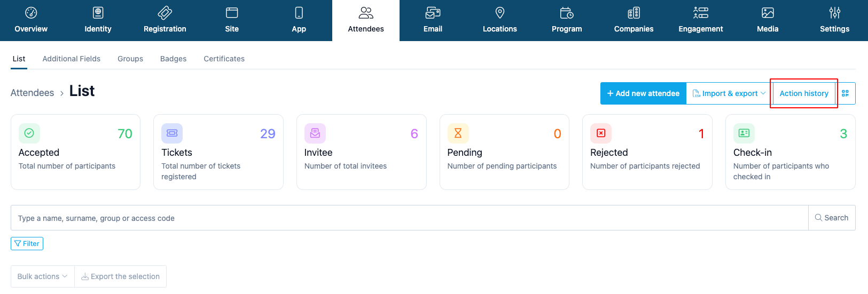
Task: Open the Groups tab
Action: pos(130,59)
